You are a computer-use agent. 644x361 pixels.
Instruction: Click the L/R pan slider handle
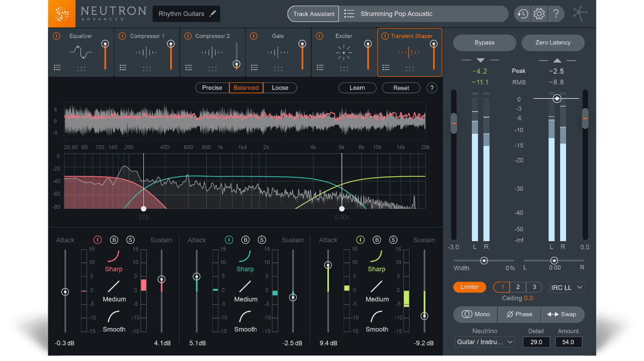pyautogui.click(x=554, y=260)
